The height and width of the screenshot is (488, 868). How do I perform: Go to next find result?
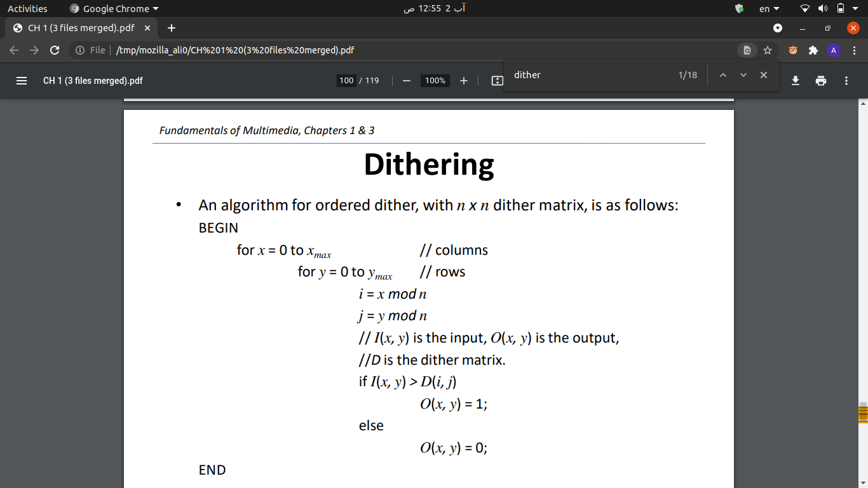(x=743, y=75)
